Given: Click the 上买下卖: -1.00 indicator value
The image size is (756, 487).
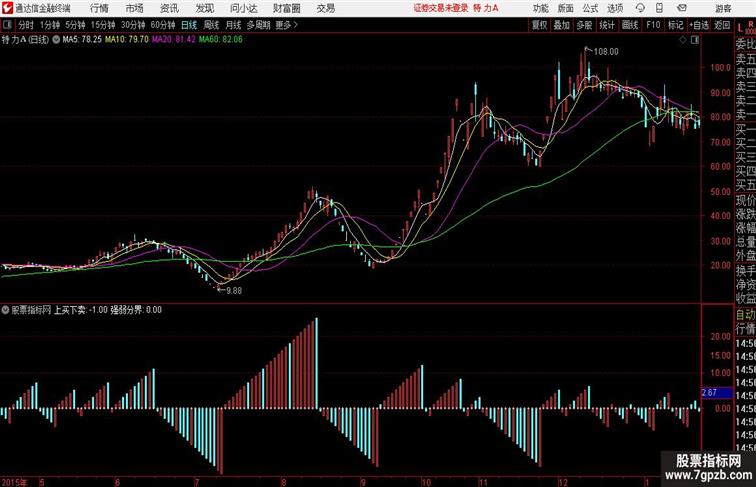Looking at the screenshot, I should tap(81, 310).
